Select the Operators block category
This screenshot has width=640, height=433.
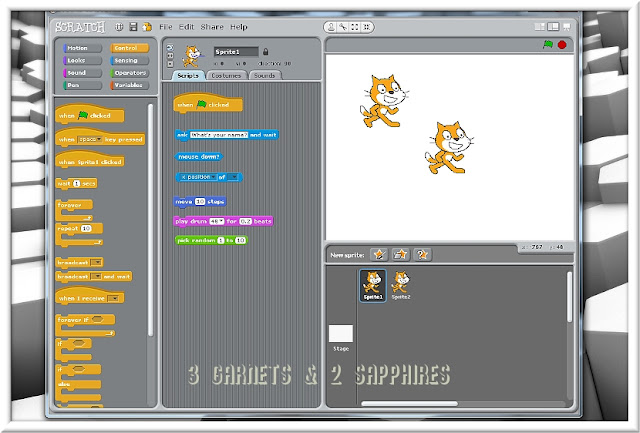(129, 73)
